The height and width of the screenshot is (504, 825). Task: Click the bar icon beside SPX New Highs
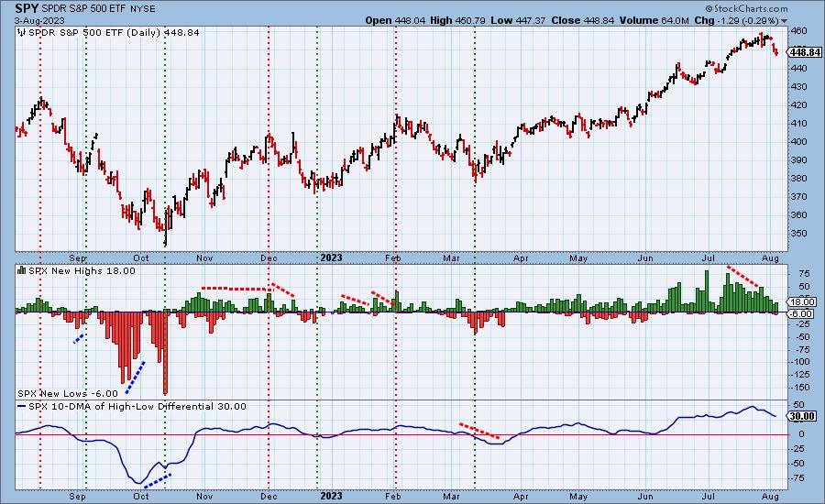(x=22, y=270)
